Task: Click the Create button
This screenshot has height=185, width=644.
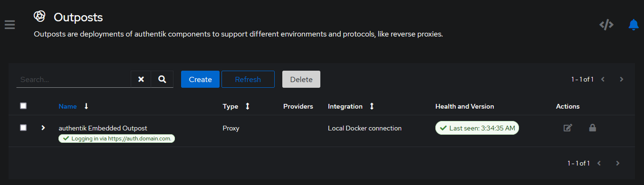Action: point(200,79)
